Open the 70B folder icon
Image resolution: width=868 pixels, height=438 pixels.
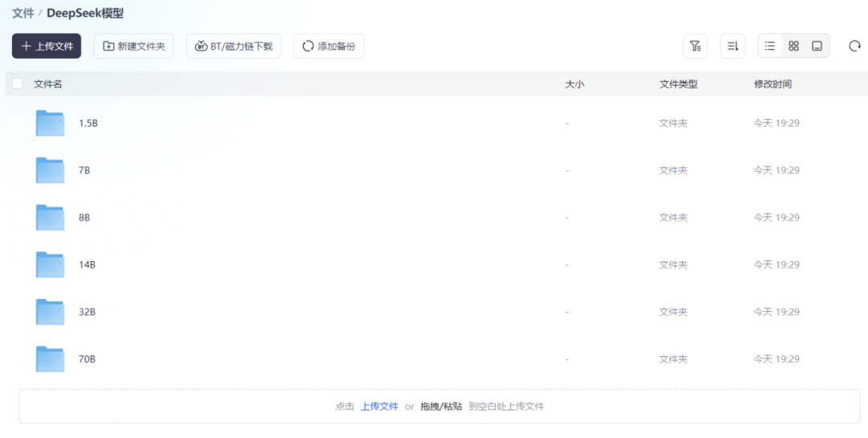pyautogui.click(x=50, y=358)
